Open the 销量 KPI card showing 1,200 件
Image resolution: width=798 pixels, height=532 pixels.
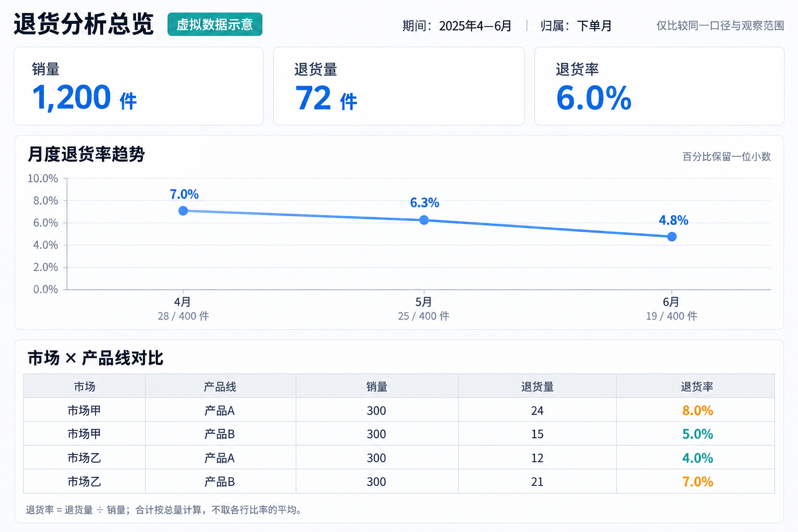139,86
